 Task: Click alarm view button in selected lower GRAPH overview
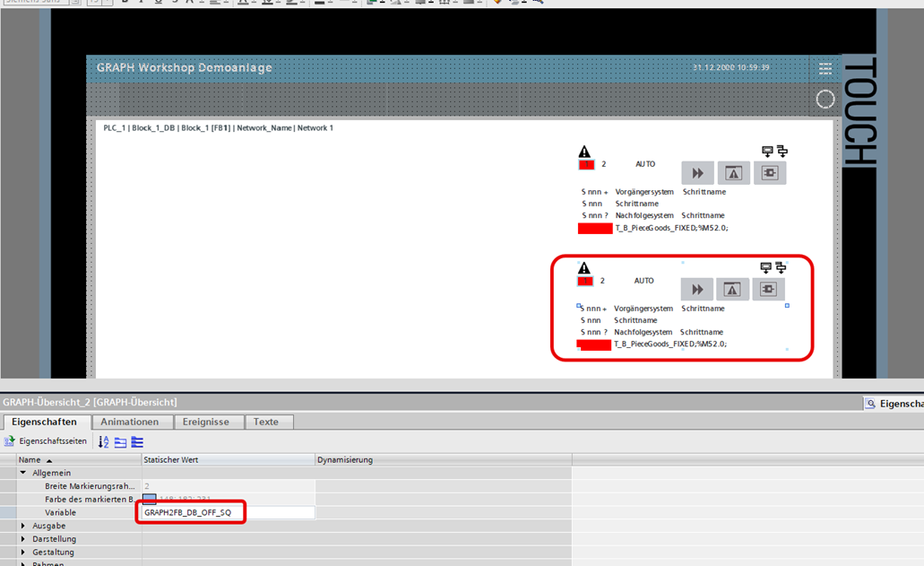coord(732,290)
